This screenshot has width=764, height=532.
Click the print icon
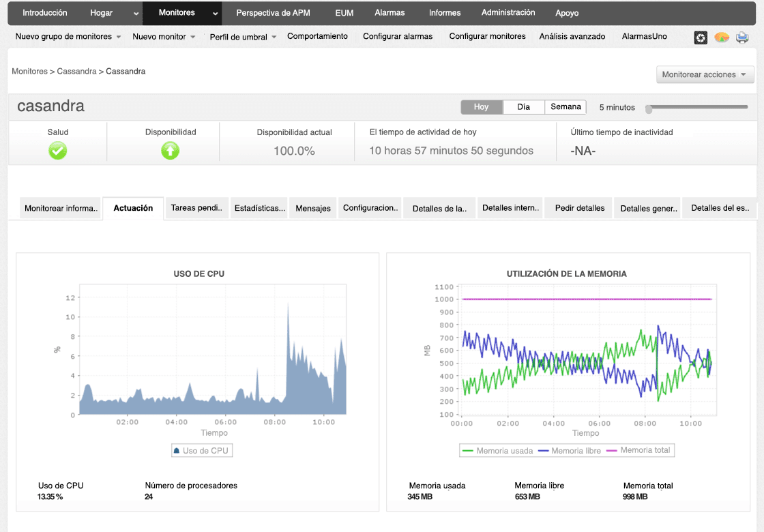[742, 38]
